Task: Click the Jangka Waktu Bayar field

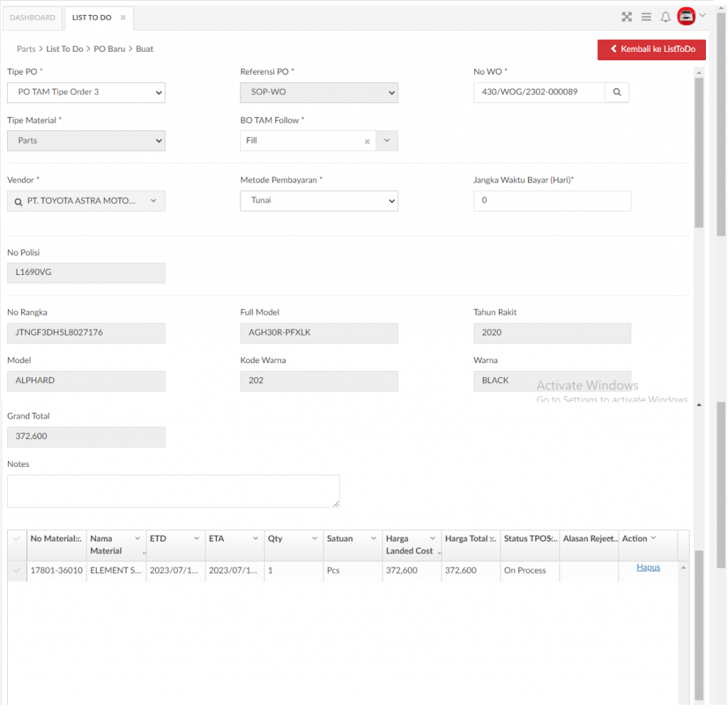Action: 552,201
